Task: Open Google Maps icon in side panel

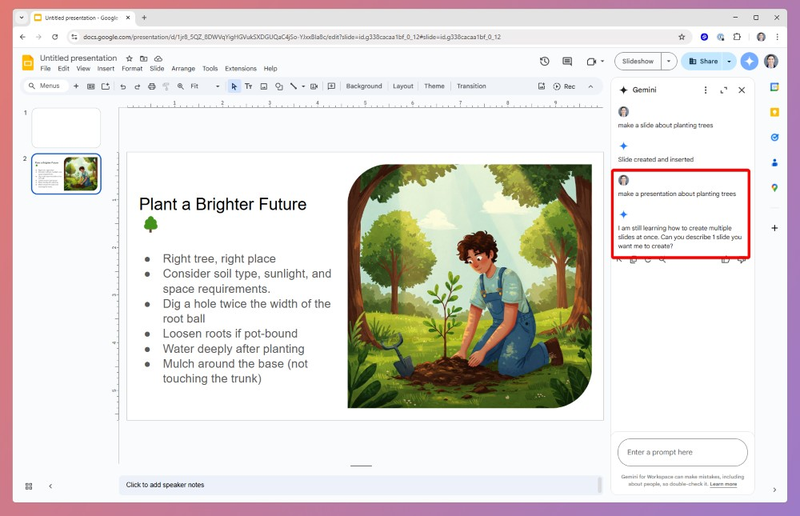Action: (x=774, y=188)
